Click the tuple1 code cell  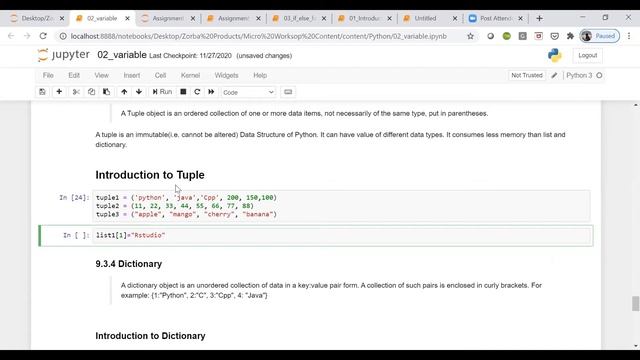(341, 206)
